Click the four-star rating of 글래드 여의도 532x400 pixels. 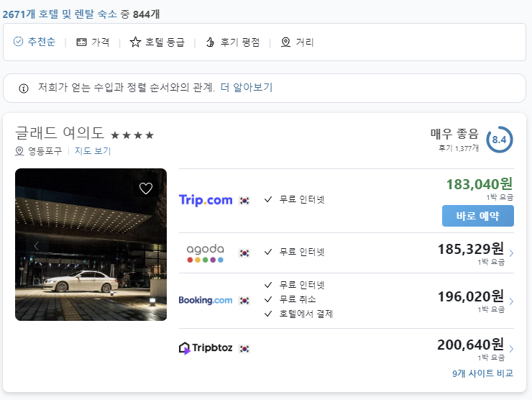[132, 135]
